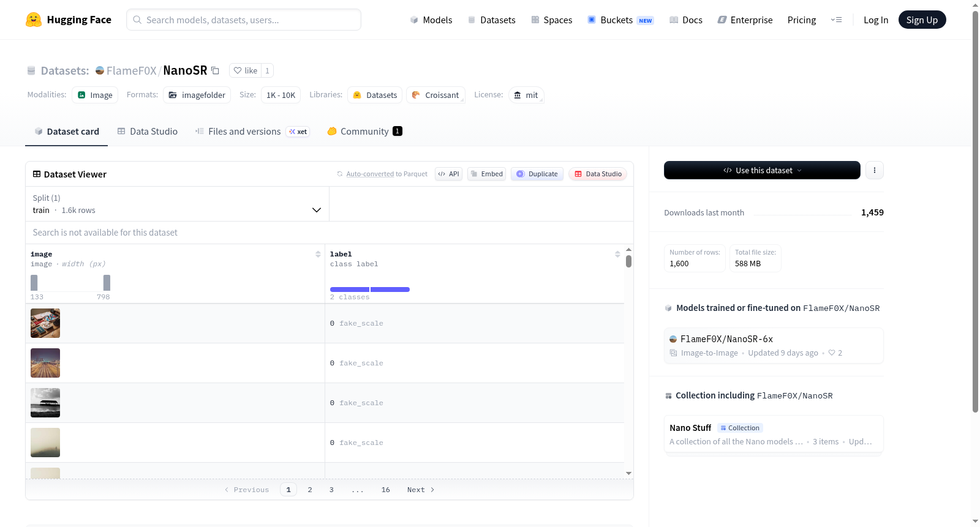Image resolution: width=980 pixels, height=527 pixels.
Task: Go to page 2 of results
Action: pos(310,490)
